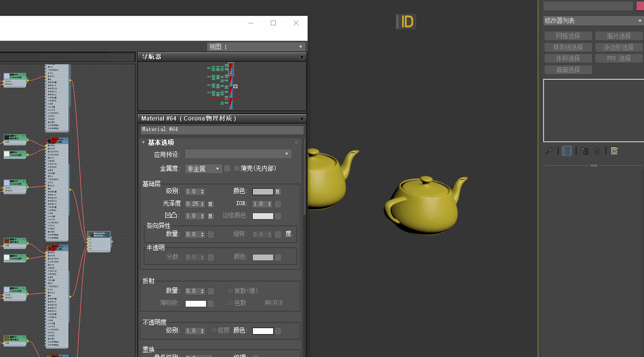Image resolution: width=644 pixels, height=357 pixels.
Task: Open the 视图 1 view dropdown
Action: click(x=256, y=47)
